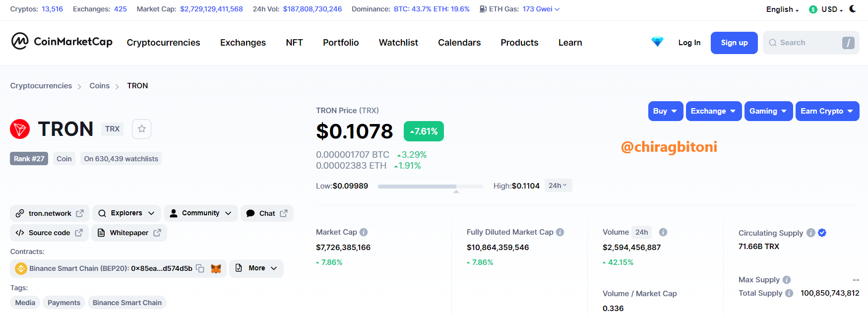Click the Market Cap info icon
The height and width of the screenshot is (318, 868).
point(364,232)
